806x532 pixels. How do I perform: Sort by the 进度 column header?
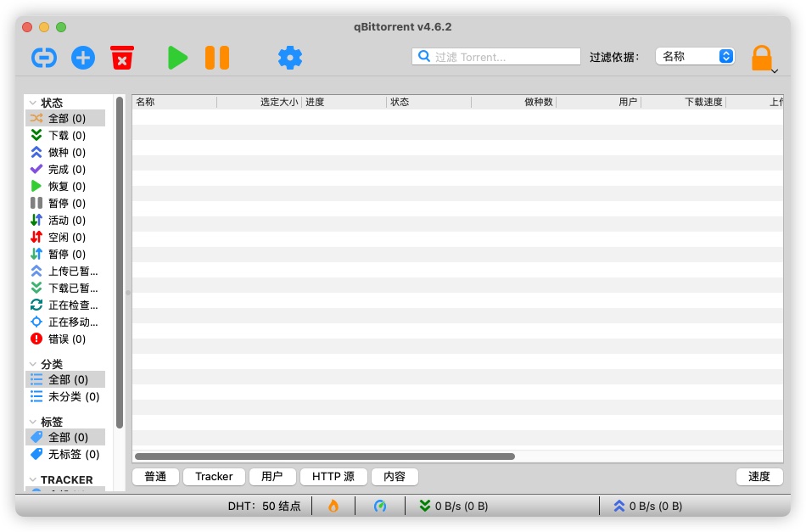tap(344, 102)
